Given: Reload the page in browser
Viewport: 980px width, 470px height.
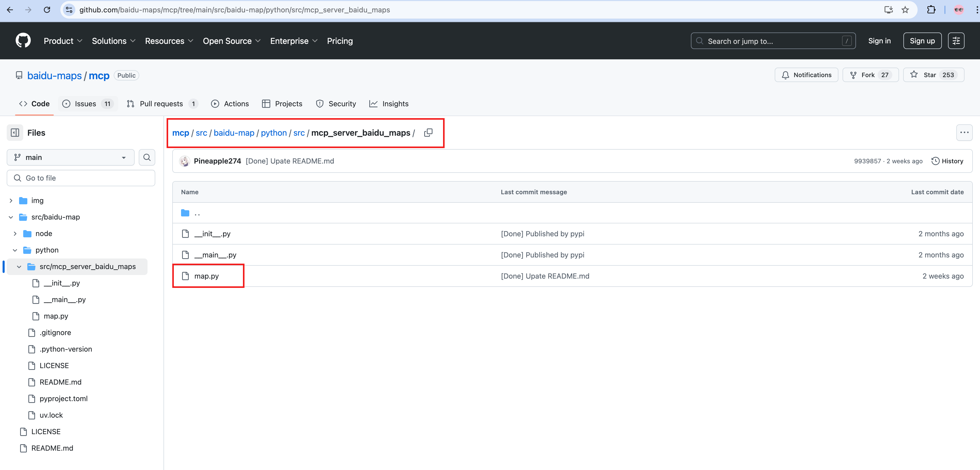Looking at the screenshot, I should tap(47, 10).
